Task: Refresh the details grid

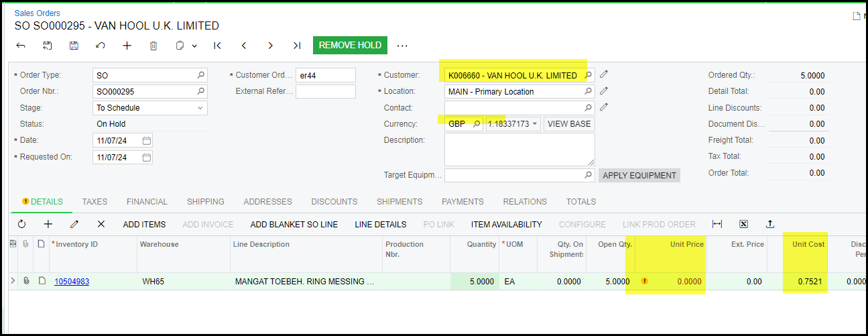Action: coord(21,224)
